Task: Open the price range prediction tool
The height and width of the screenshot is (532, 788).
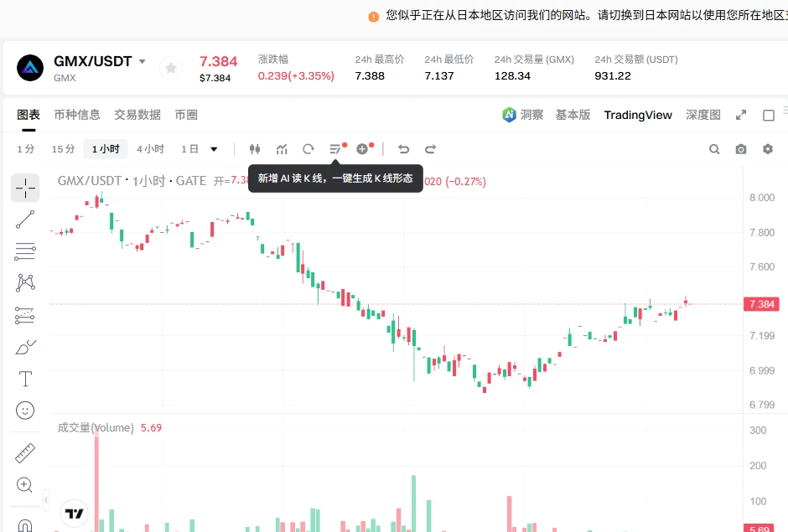Action: [25, 315]
